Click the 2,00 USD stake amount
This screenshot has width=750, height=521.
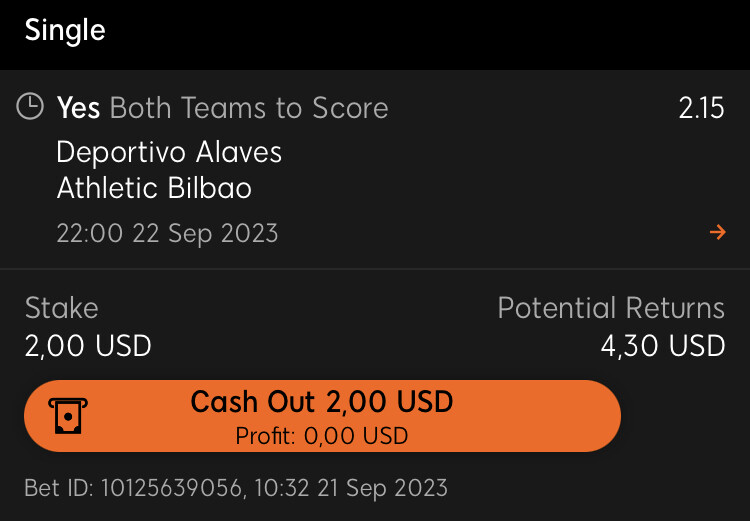(x=88, y=345)
